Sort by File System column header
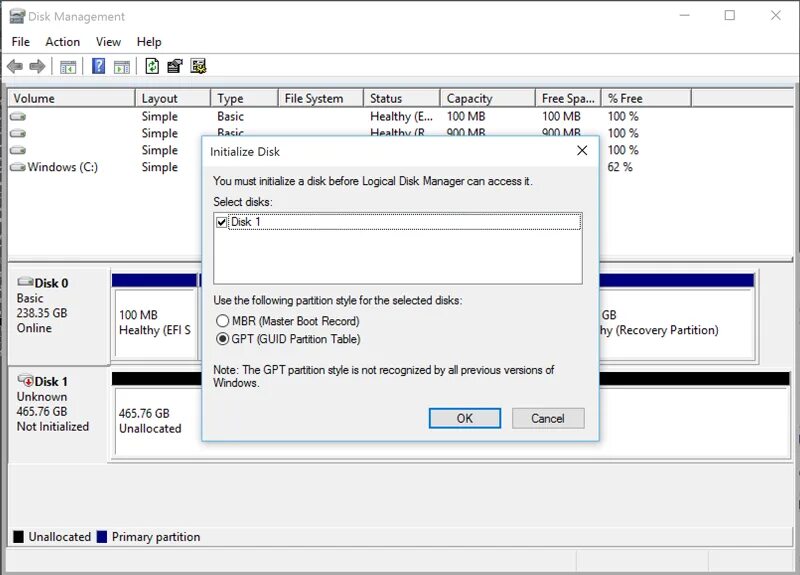This screenshot has width=800, height=575. [x=321, y=98]
